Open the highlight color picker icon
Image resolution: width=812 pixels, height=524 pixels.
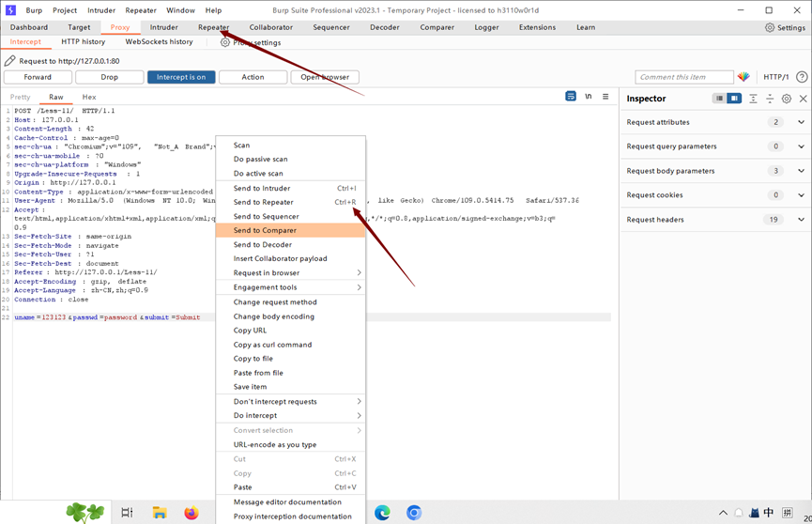(743, 77)
